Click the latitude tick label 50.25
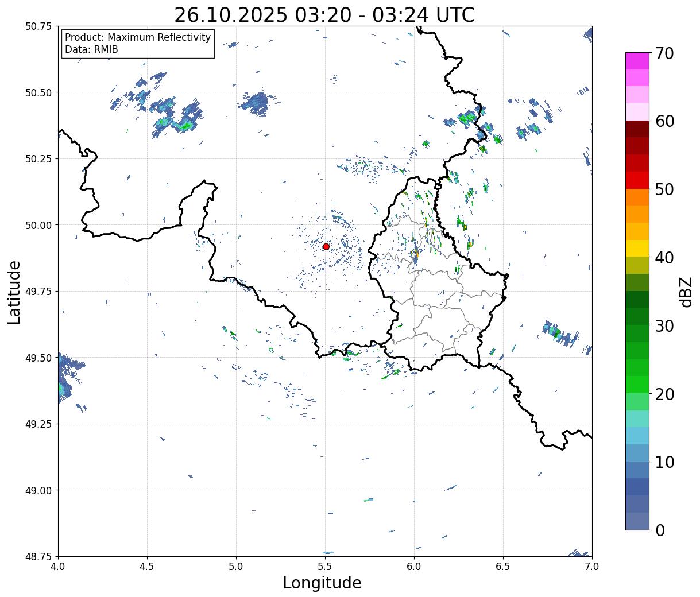Viewport: 700px width, 597px height. pos(38,159)
